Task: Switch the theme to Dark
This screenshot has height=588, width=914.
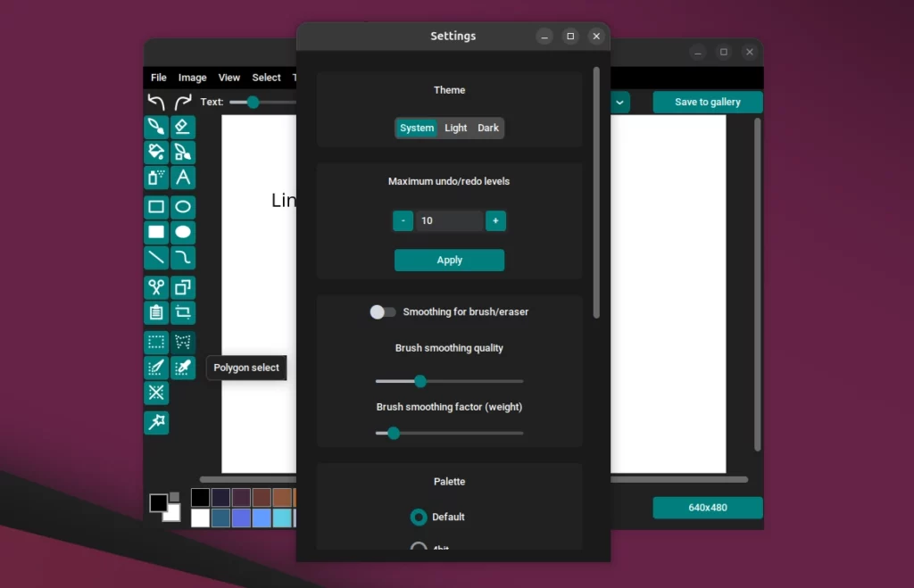Action: (x=487, y=128)
